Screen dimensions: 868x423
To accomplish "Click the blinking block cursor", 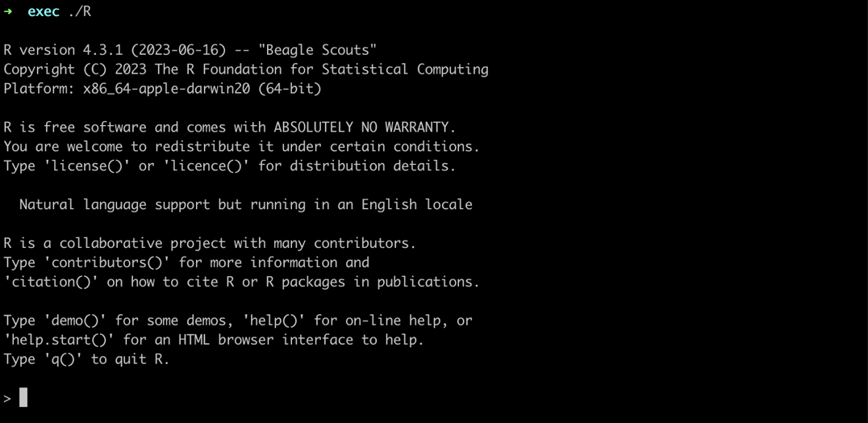I will click(23, 397).
